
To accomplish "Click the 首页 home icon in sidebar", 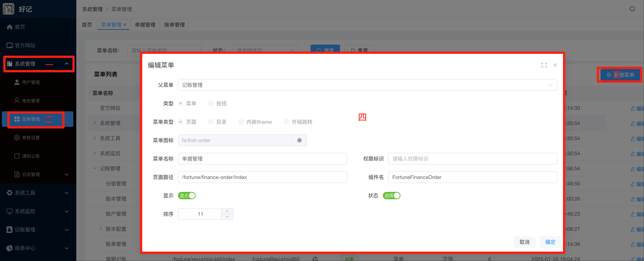I will pos(10,27).
